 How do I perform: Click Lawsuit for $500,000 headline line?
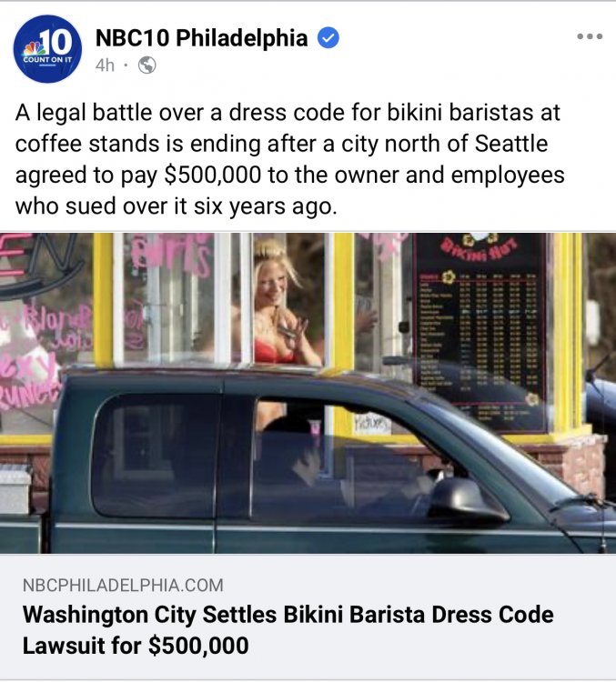tap(136, 645)
